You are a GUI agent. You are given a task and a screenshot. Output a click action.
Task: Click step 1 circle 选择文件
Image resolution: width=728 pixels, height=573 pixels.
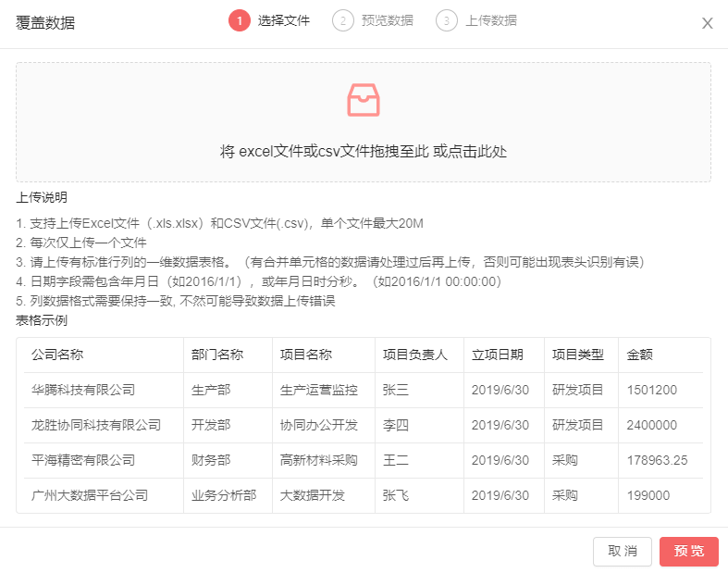point(240,20)
